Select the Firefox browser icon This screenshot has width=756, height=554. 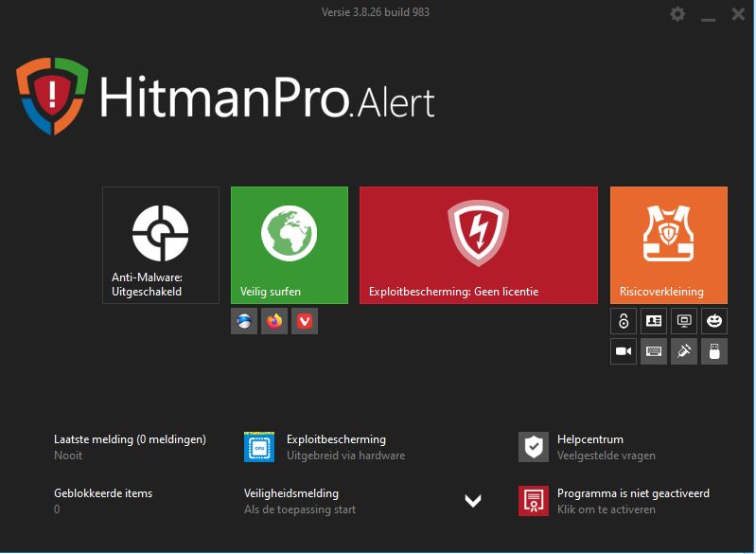(274, 321)
